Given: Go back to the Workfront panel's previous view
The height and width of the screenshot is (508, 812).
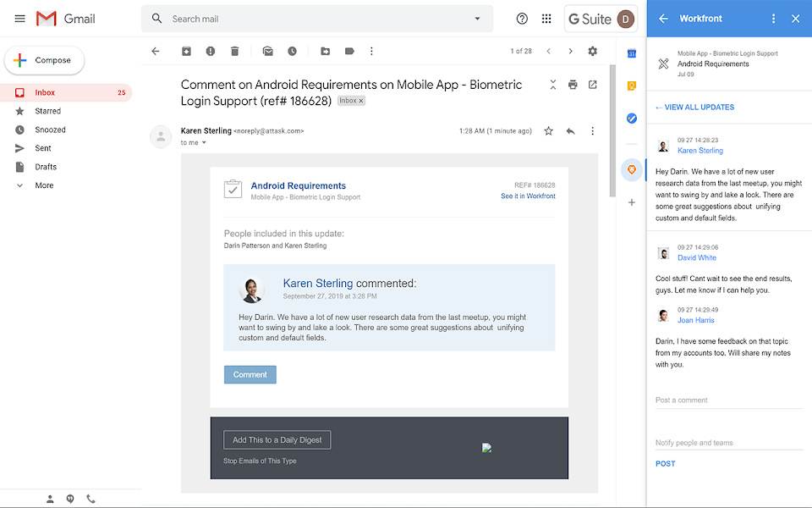Looking at the screenshot, I should [663, 19].
